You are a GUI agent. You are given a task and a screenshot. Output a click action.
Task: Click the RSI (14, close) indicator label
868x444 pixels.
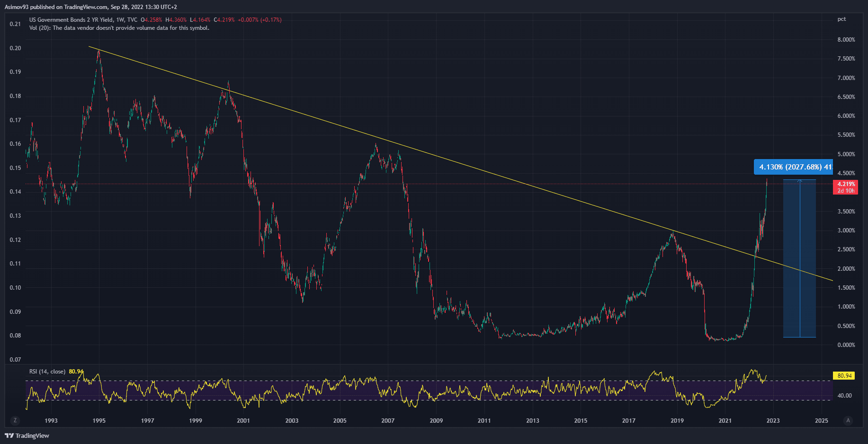(x=47, y=372)
